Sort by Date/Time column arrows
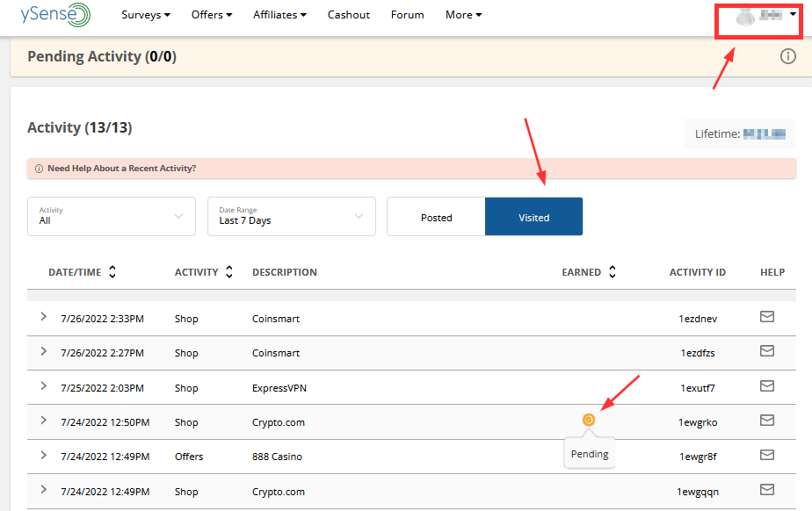This screenshot has height=511, width=812. coord(112,272)
